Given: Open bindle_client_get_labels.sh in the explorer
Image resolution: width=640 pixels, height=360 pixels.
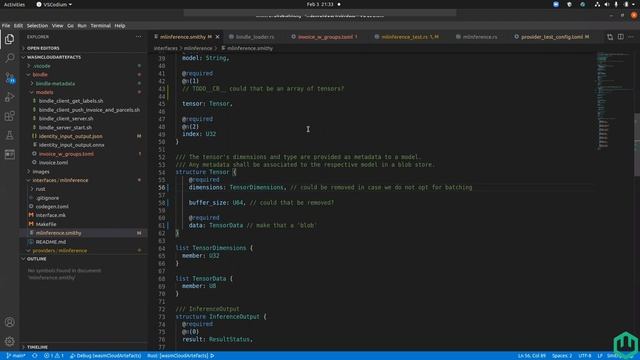Looking at the screenshot, I should pos(71,101).
